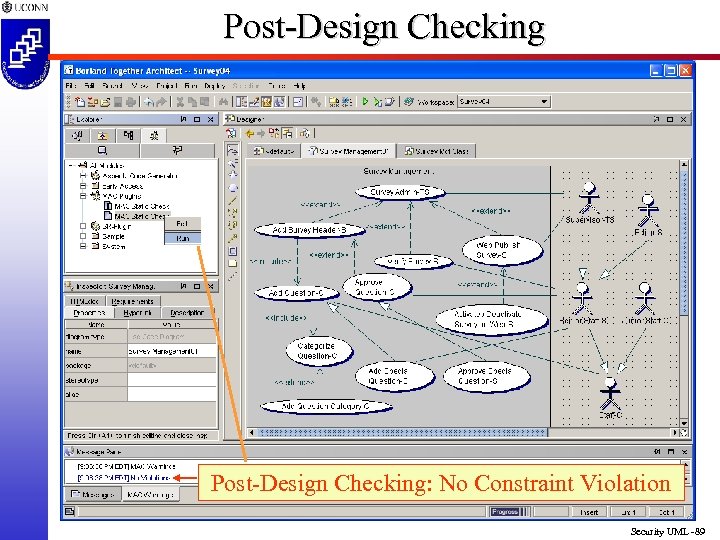Image resolution: width=720 pixels, height=540 pixels.
Task: Click the diagram vertical scrollbar
Action: coord(684,294)
